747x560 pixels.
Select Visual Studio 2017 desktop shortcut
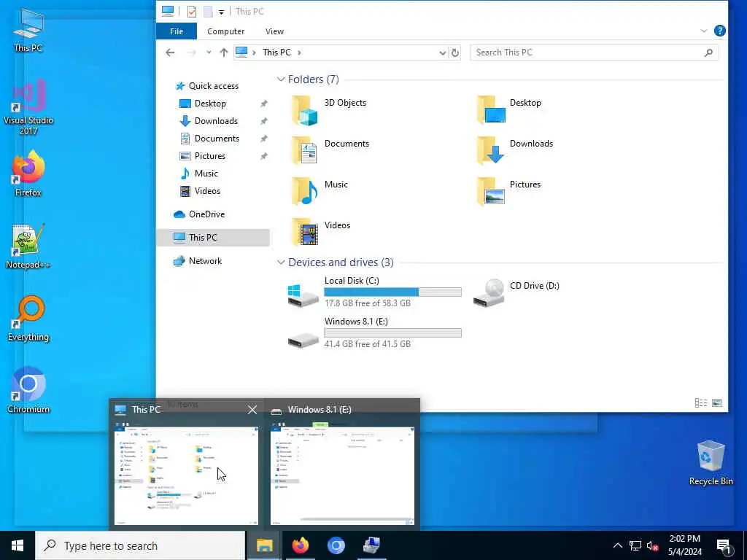(x=28, y=108)
